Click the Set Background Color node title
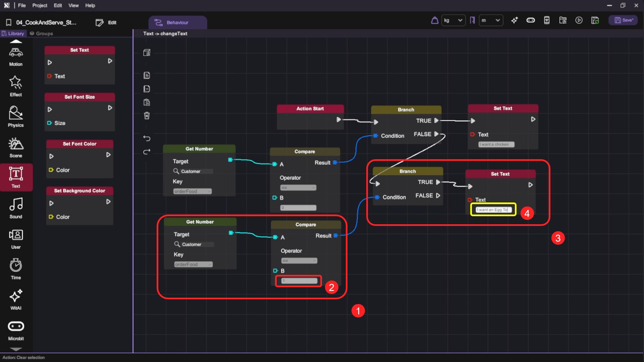This screenshot has width=644, height=362. (x=79, y=191)
